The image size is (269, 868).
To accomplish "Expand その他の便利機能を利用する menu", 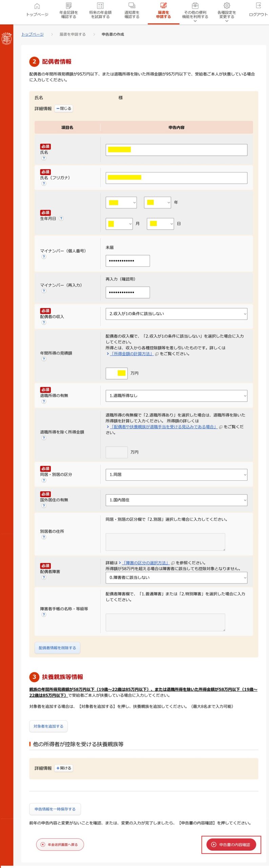I will [195, 14].
